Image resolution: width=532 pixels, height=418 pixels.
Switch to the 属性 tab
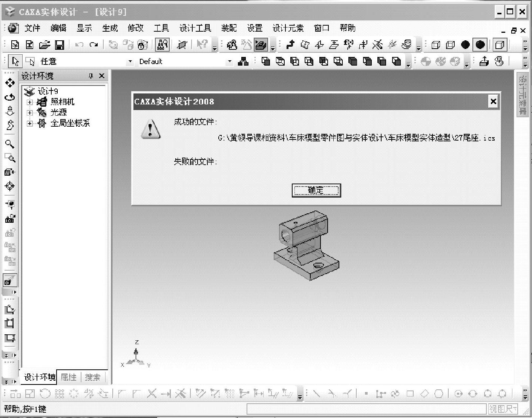pyautogui.click(x=69, y=377)
